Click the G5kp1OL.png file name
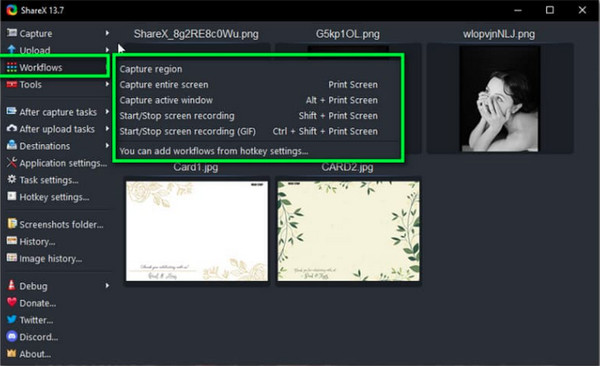 (x=348, y=34)
